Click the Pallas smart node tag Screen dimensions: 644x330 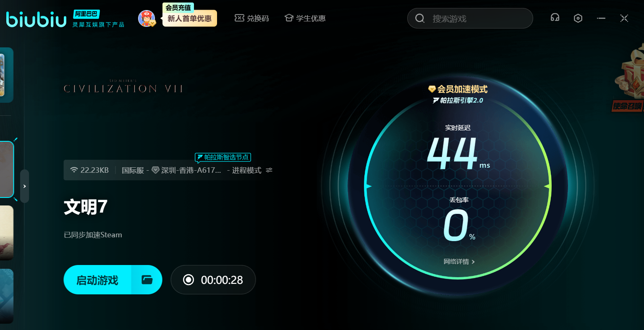pyautogui.click(x=223, y=157)
